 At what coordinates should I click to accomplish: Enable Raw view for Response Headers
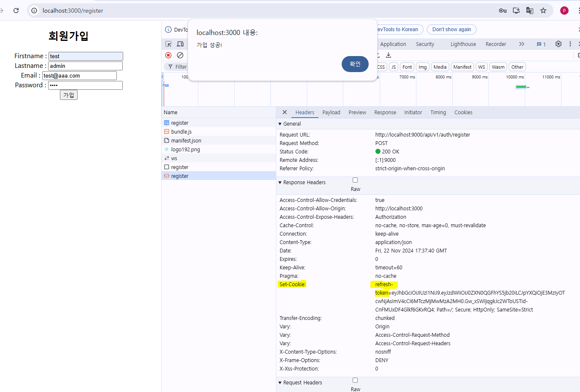[x=355, y=180]
